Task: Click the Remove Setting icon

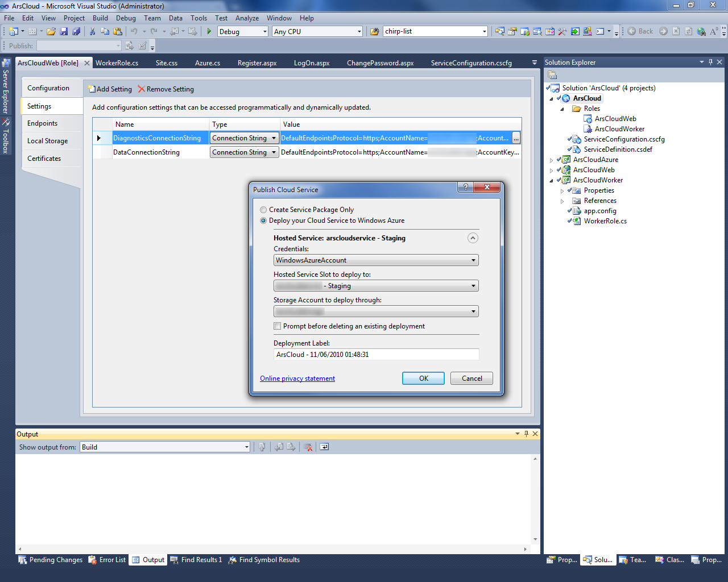Action: coord(140,89)
